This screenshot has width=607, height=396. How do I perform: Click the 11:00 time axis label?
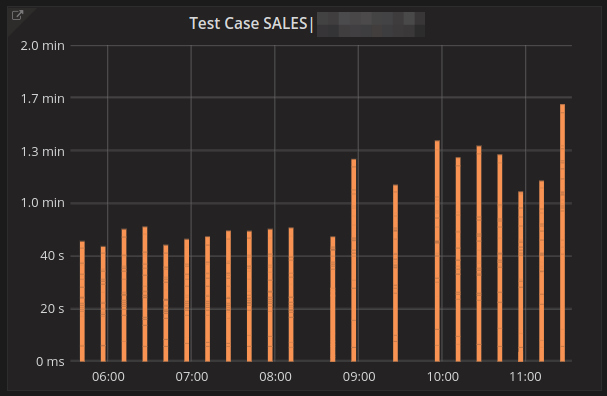tap(525, 377)
